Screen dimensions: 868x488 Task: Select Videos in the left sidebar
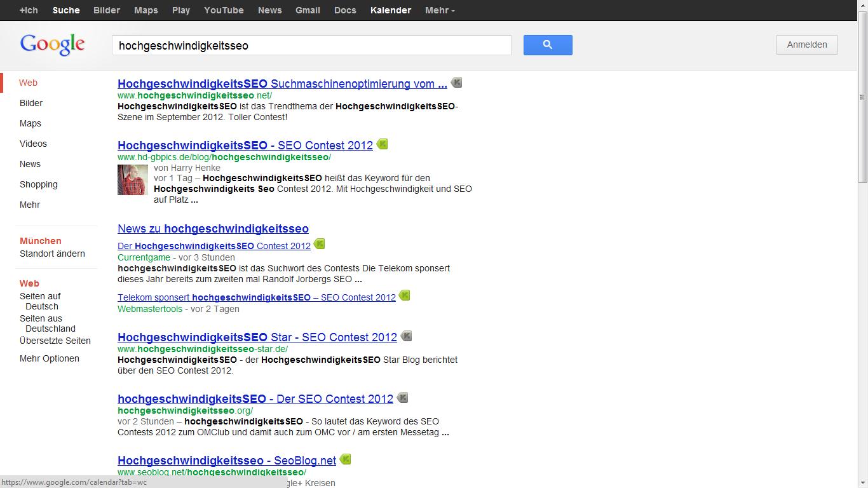tap(33, 144)
